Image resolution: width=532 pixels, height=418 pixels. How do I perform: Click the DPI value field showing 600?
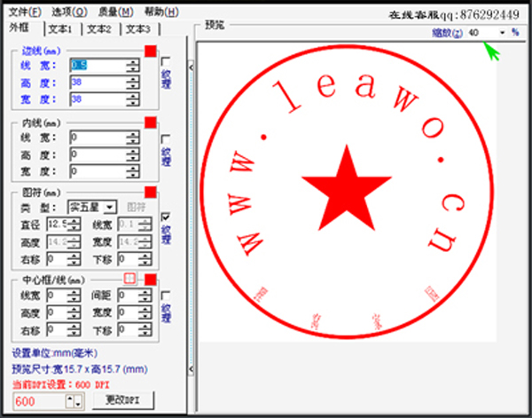[x=39, y=401]
